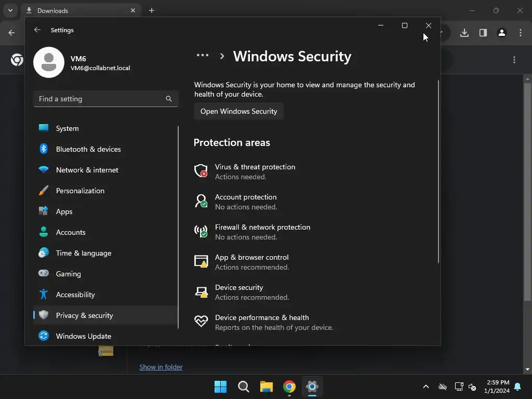
Task: Select System in the Settings sidebar
Action: (x=105, y=128)
